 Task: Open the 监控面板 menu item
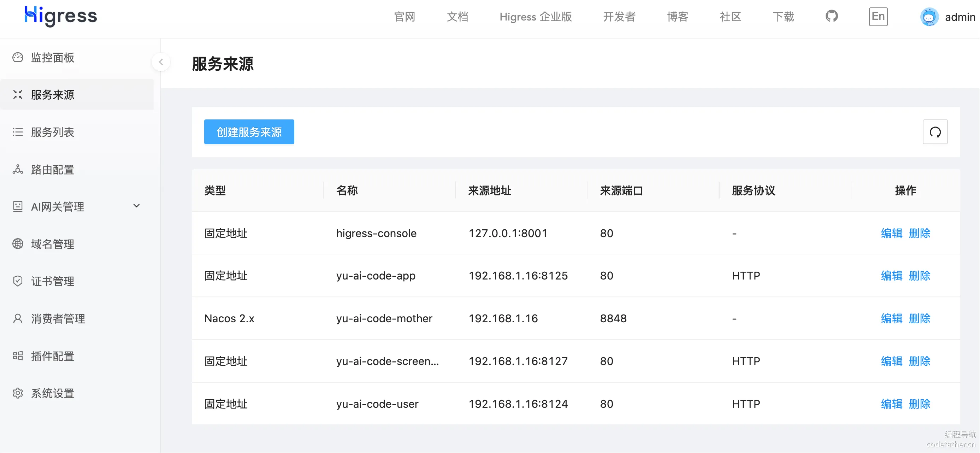[x=77, y=58]
